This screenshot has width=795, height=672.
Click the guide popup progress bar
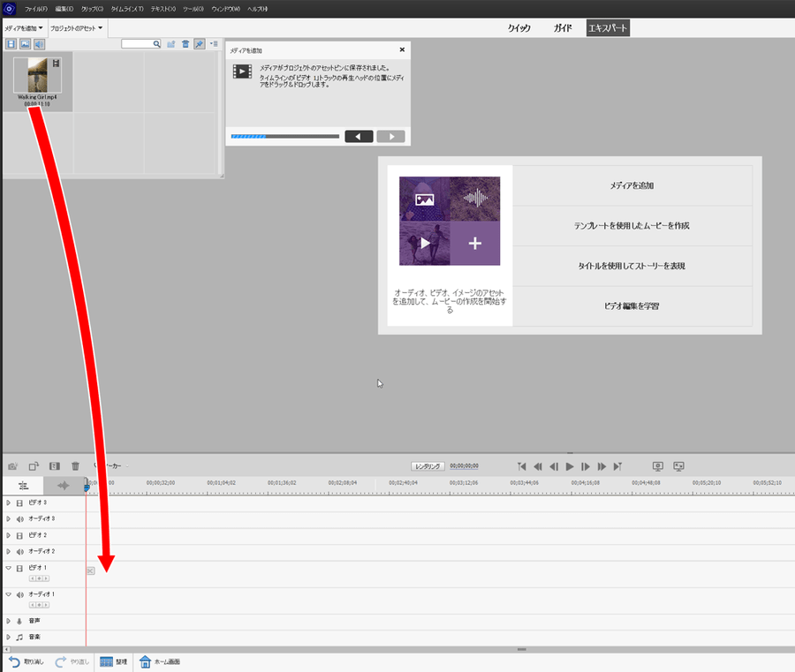[x=285, y=136]
